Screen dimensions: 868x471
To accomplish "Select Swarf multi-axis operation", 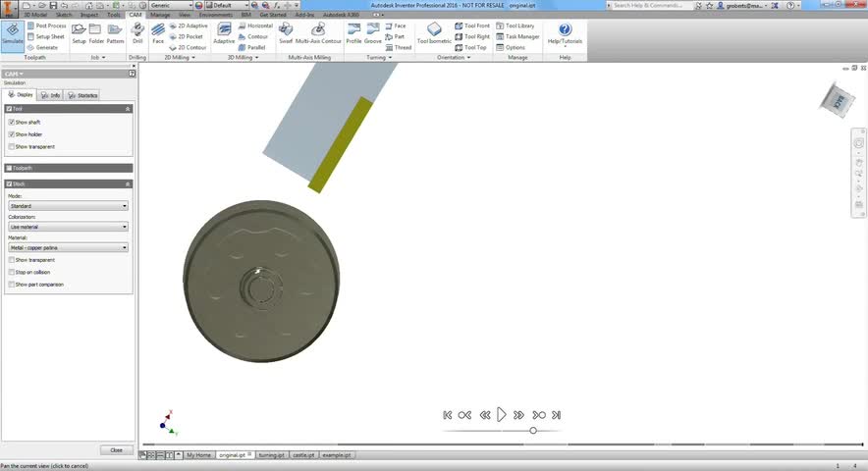I will tap(286, 33).
